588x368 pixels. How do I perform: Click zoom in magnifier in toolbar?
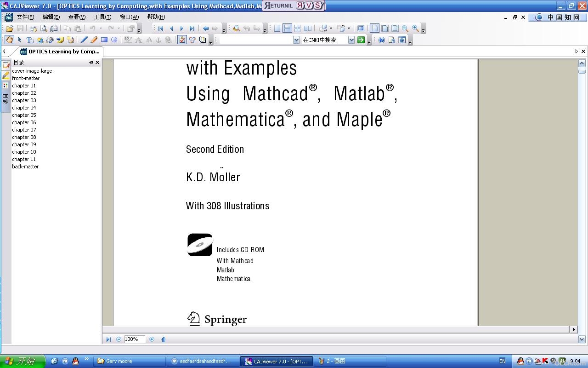point(415,29)
